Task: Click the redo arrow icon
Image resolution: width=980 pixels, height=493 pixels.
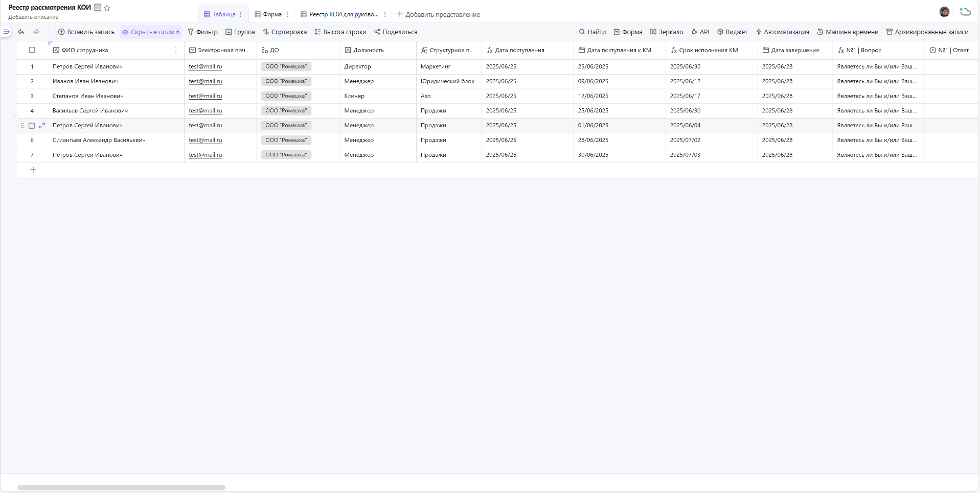Action: [x=36, y=32]
